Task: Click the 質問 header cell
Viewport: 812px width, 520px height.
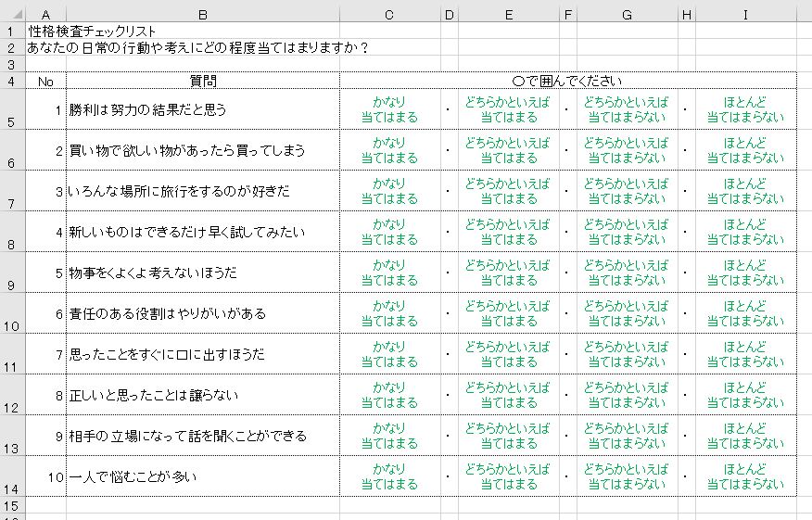Action: coord(203,81)
